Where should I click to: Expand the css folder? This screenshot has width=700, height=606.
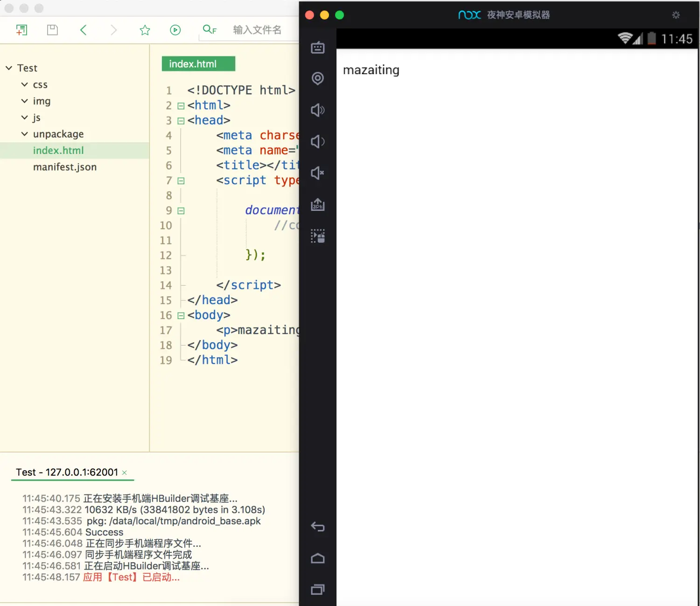pos(25,84)
